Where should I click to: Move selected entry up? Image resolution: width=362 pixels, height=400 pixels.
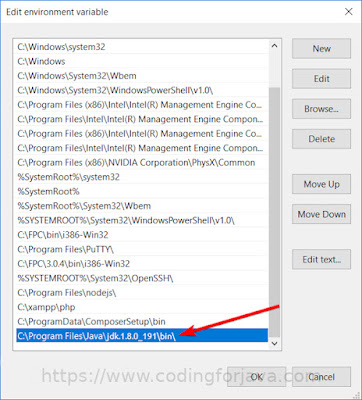click(x=321, y=184)
